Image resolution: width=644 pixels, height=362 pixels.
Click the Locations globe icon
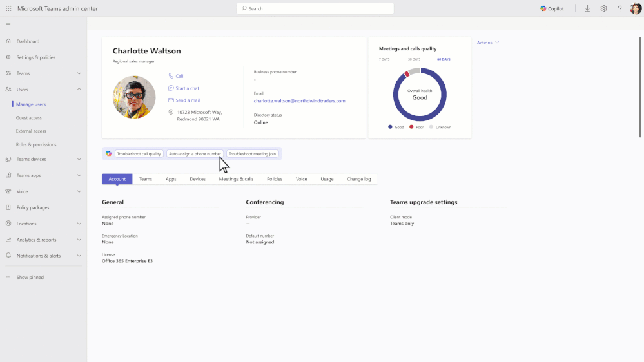click(8, 224)
